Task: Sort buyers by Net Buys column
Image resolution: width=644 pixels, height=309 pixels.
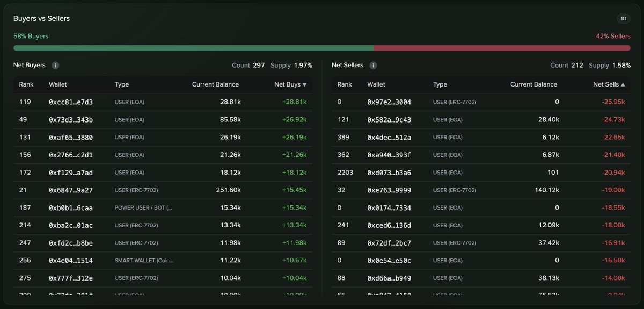Action: point(291,84)
